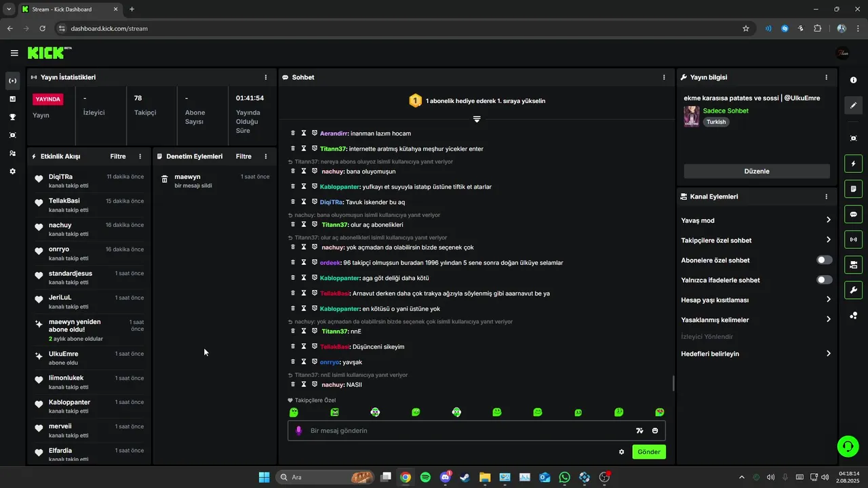This screenshot has width=868, height=488.
Task: Click the translate icon in the message box
Action: click(x=639, y=430)
